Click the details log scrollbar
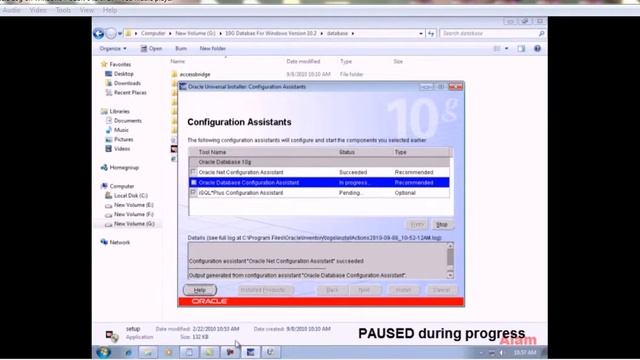Screen dimensions: 640x360 coord(450,260)
